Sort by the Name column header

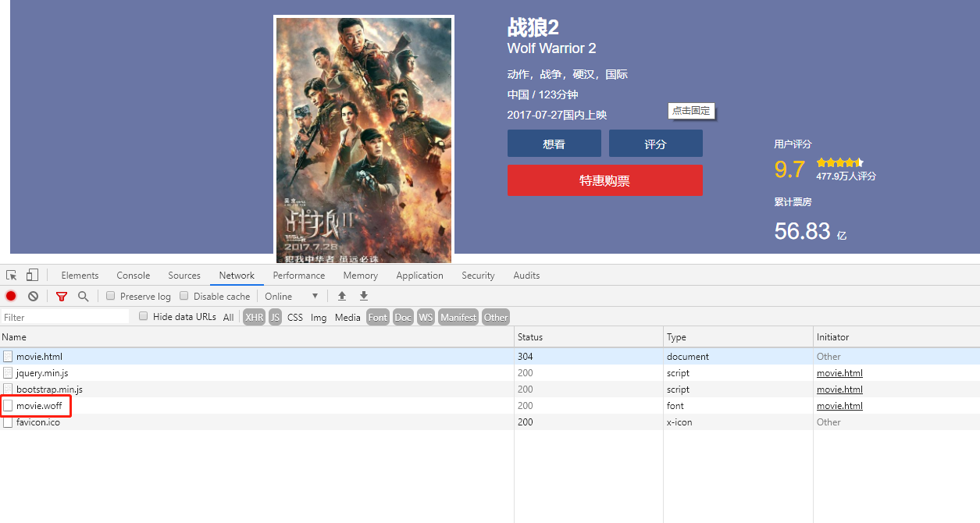click(257, 337)
